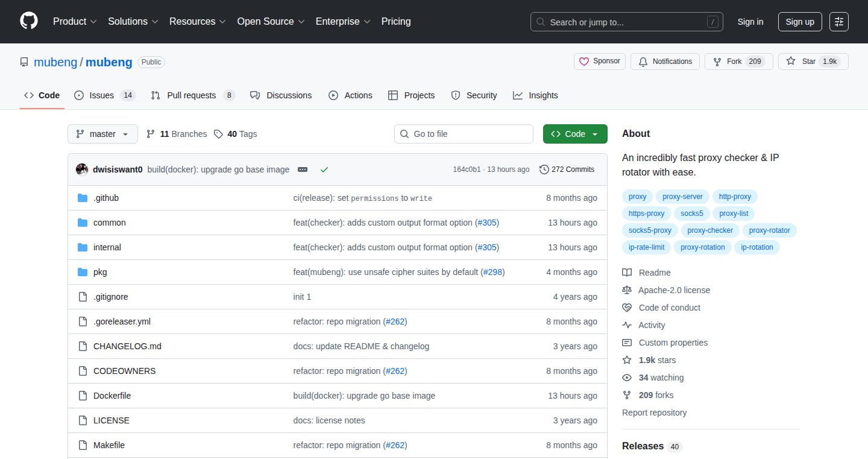Screen dimensions: 868x459
Task: Fork the repository
Action: [739, 62]
